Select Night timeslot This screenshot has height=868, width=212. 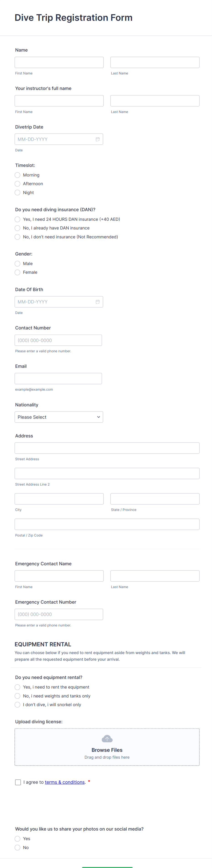(x=17, y=193)
